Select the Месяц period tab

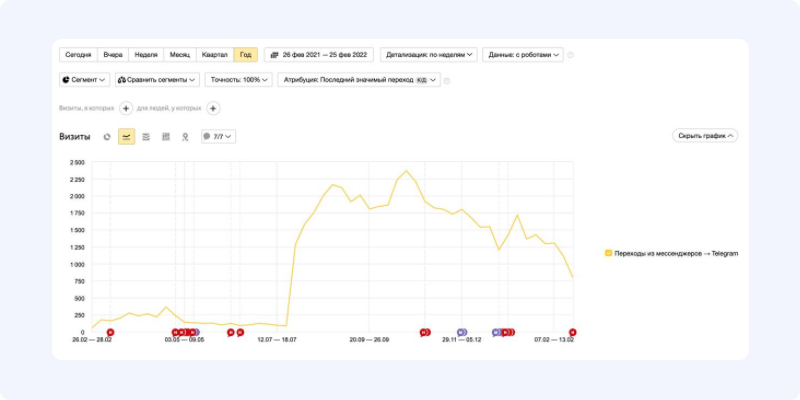point(180,55)
